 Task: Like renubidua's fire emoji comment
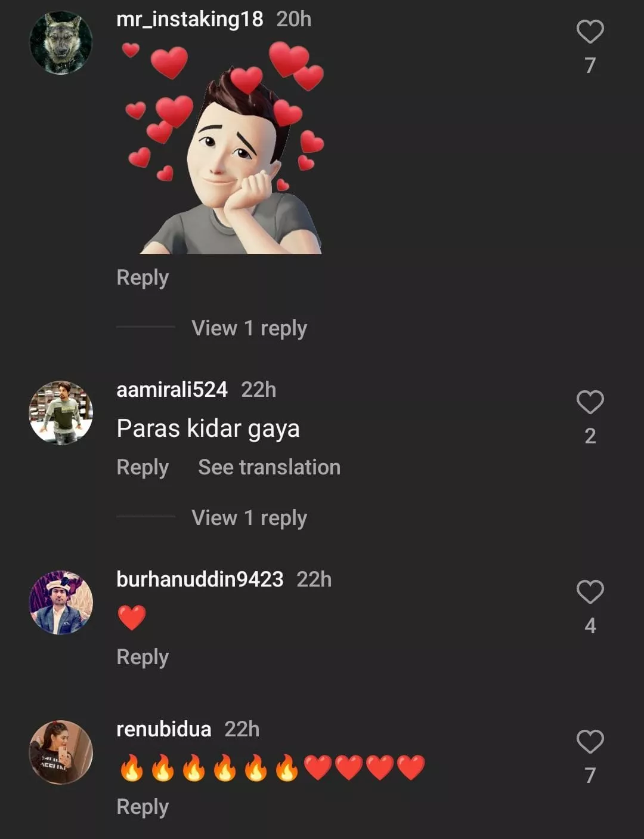590,742
